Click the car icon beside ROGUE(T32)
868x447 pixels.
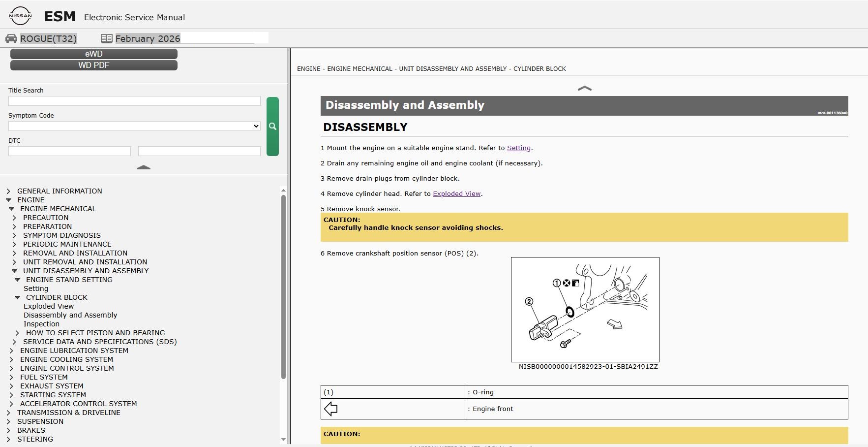click(x=11, y=38)
